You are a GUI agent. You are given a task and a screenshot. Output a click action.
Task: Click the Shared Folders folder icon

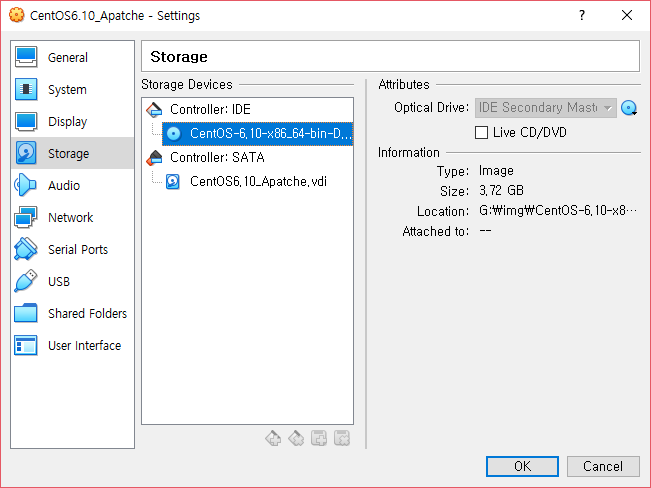[x=26, y=313]
